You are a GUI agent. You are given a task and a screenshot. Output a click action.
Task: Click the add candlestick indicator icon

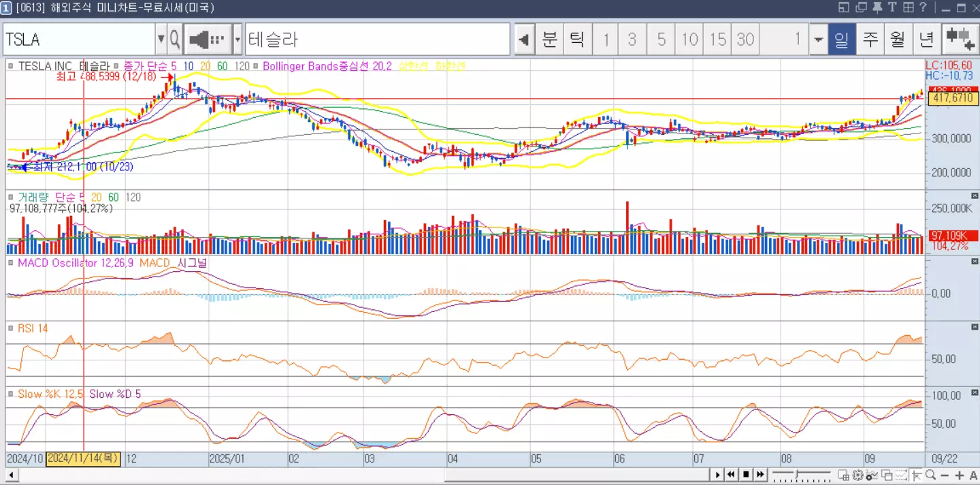pos(960,40)
